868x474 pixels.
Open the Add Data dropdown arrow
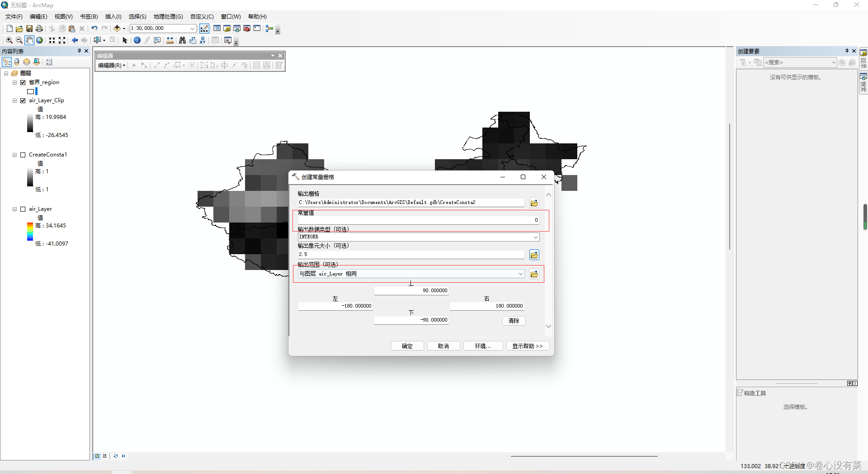[124, 28]
